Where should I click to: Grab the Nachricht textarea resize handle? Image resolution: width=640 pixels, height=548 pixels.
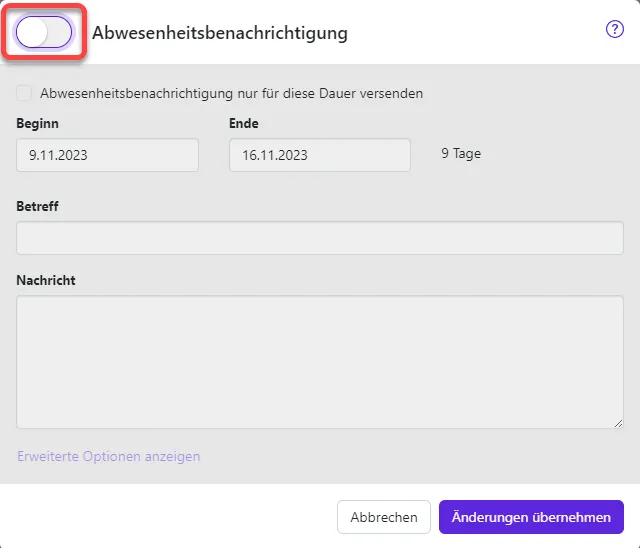(618, 424)
